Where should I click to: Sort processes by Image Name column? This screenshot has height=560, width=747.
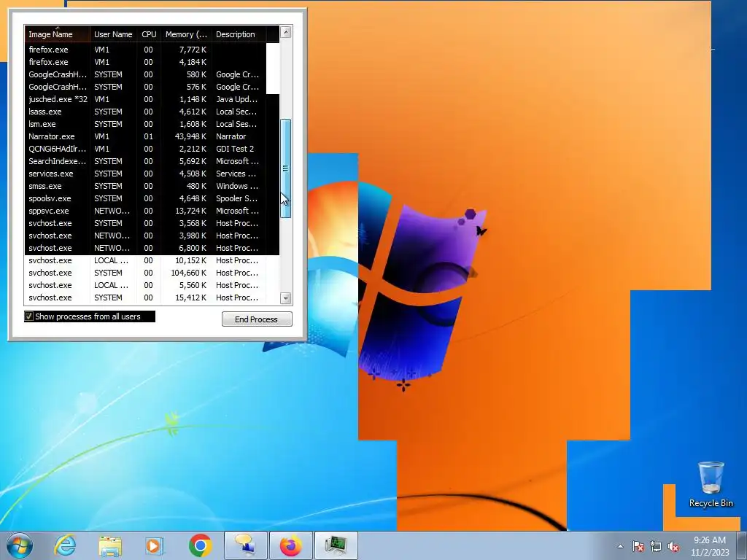(57, 34)
